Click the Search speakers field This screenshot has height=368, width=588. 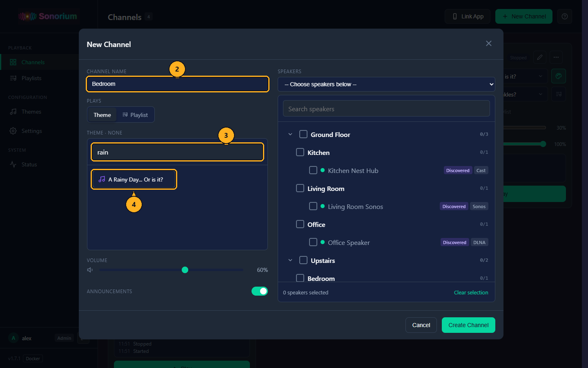386,109
